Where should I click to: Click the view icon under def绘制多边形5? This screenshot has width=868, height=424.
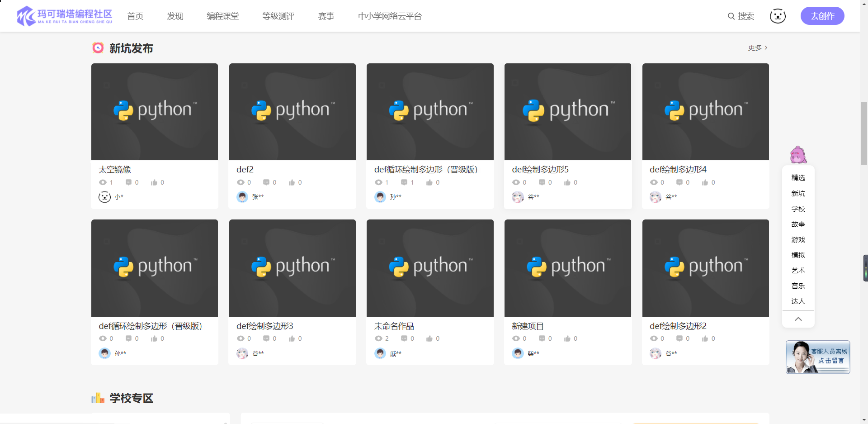coord(516,182)
